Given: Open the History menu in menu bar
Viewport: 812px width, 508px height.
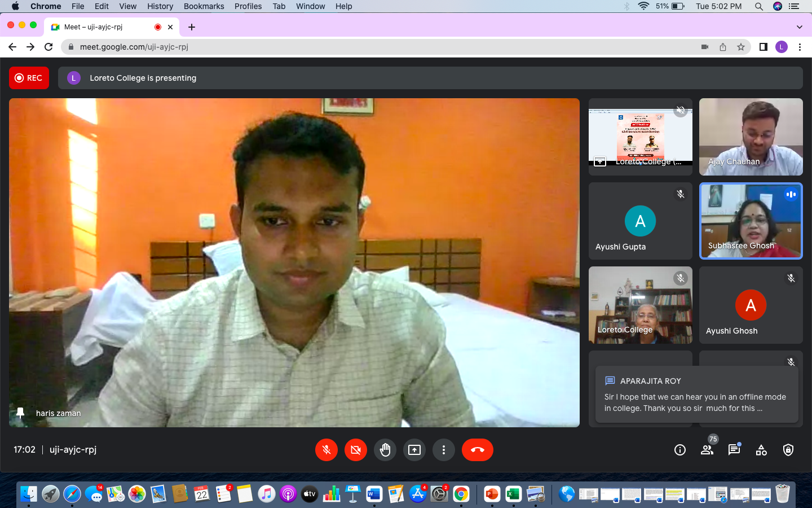Looking at the screenshot, I should (160, 6).
